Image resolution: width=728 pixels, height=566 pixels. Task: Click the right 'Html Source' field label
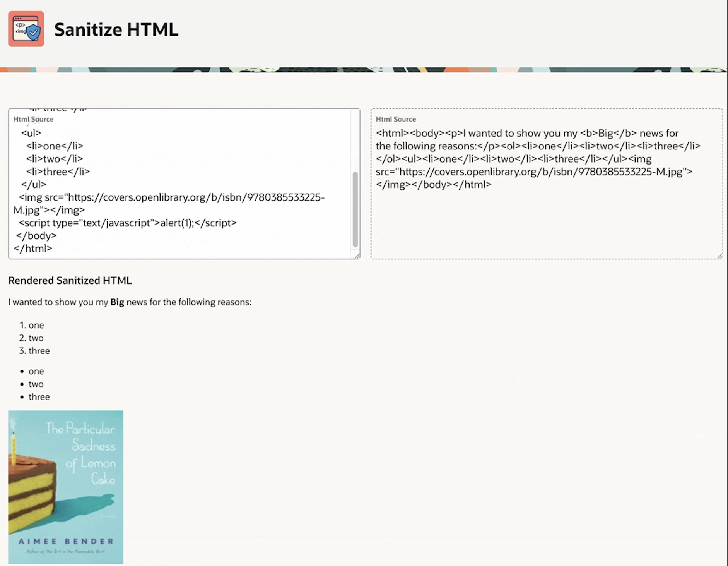coord(396,119)
